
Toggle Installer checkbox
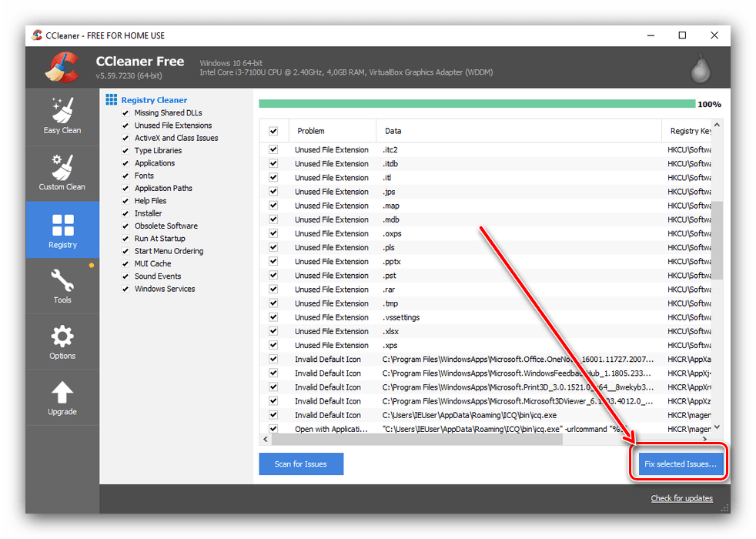(125, 213)
